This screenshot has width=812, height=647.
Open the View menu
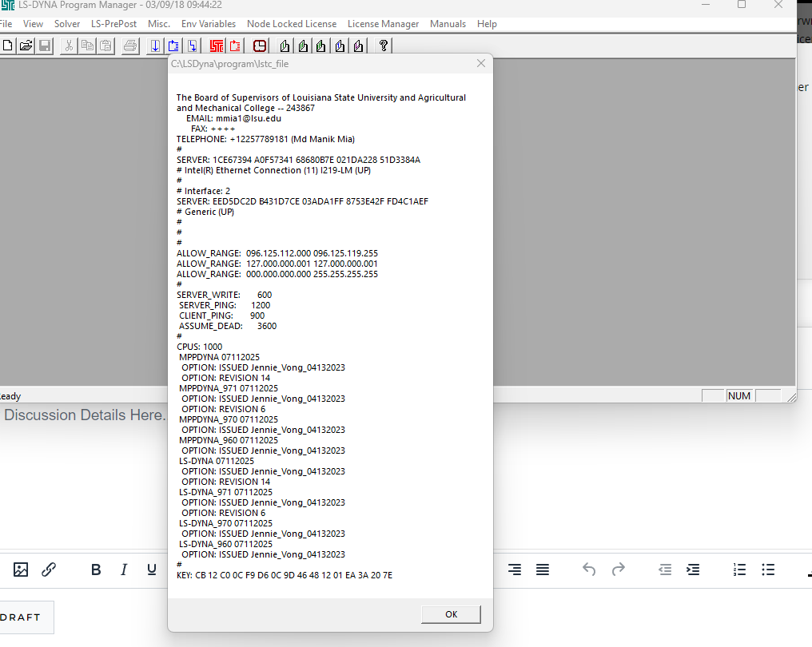33,24
